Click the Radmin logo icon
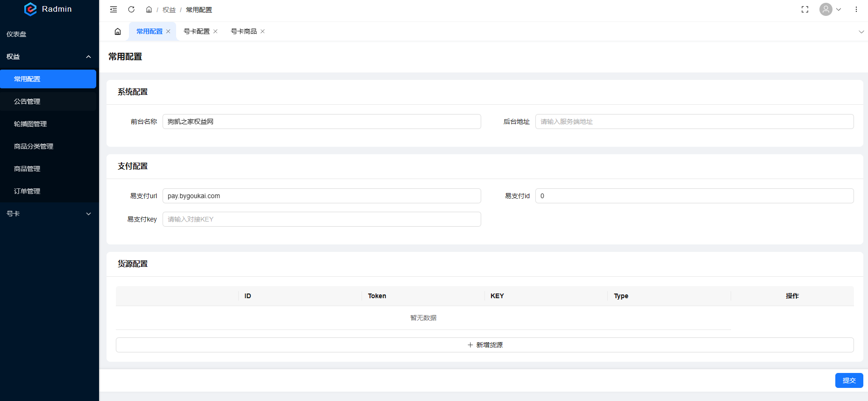Image resolution: width=868 pixels, height=401 pixels. coord(30,9)
